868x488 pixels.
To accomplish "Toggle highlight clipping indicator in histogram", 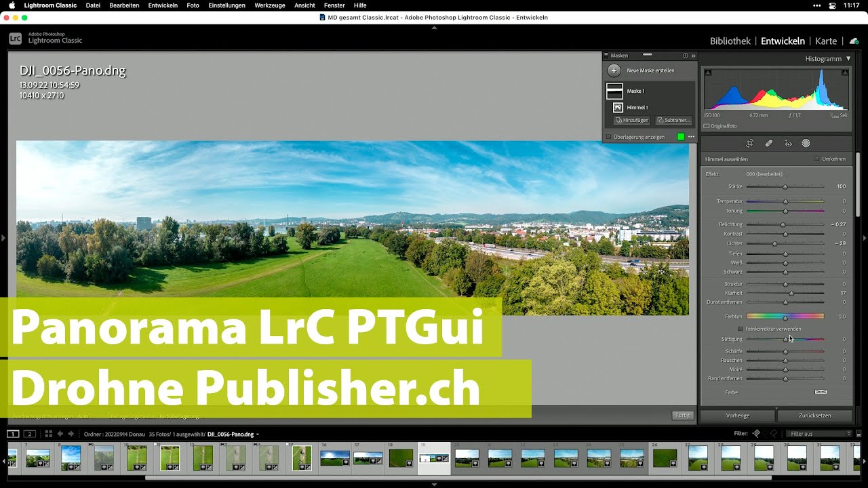I will [x=845, y=72].
